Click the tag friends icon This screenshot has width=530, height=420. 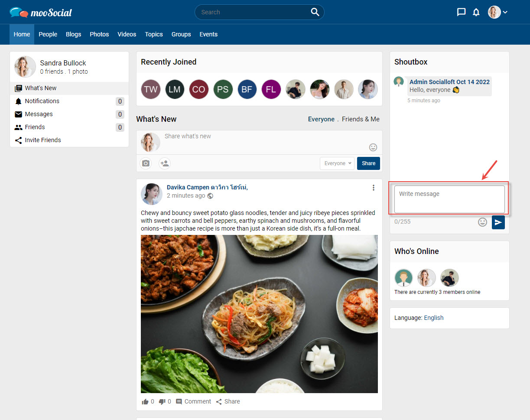click(165, 163)
